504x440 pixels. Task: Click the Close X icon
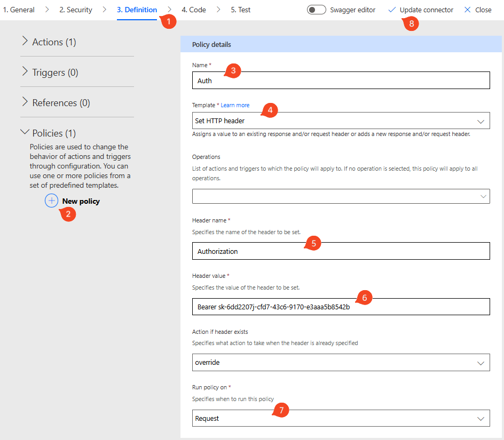(x=468, y=10)
